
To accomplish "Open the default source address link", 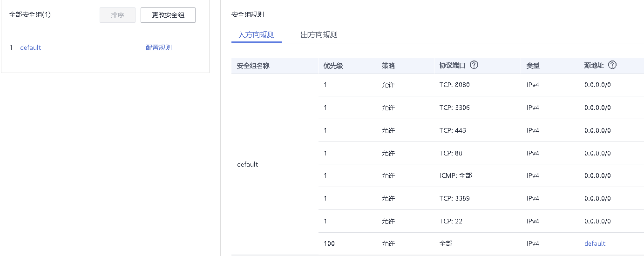I will [x=595, y=243].
